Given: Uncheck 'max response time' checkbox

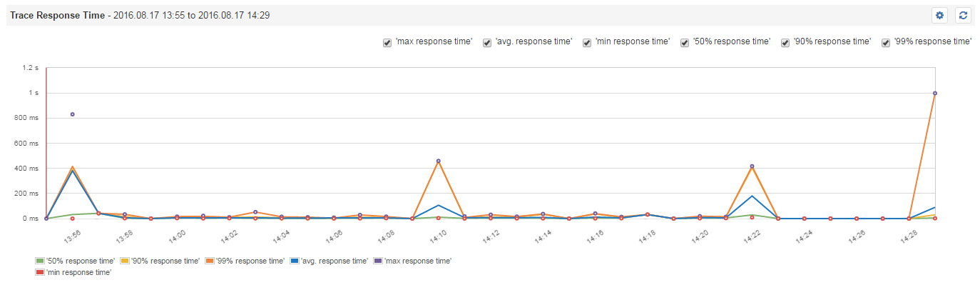Looking at the screenshot, I should (387, 42).
